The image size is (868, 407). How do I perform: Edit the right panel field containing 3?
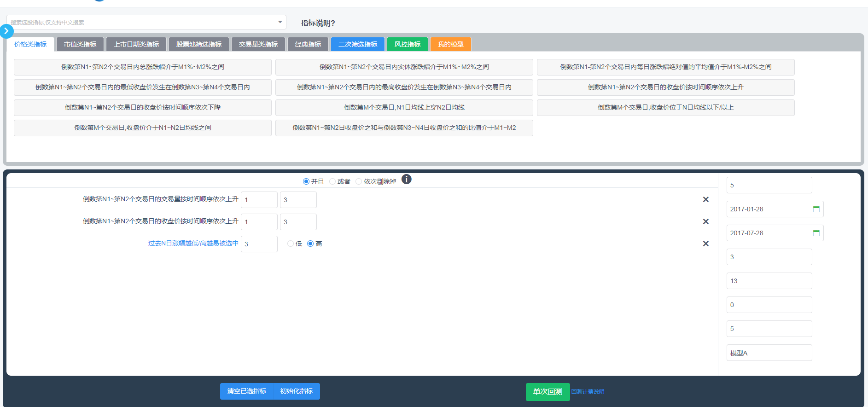[769, 257]
